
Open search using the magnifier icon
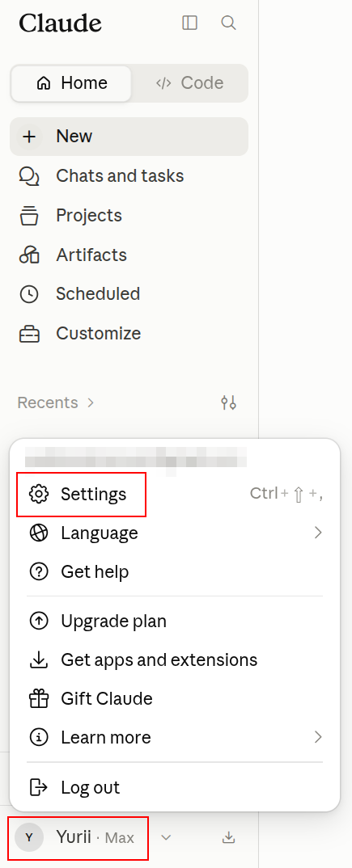228,23
